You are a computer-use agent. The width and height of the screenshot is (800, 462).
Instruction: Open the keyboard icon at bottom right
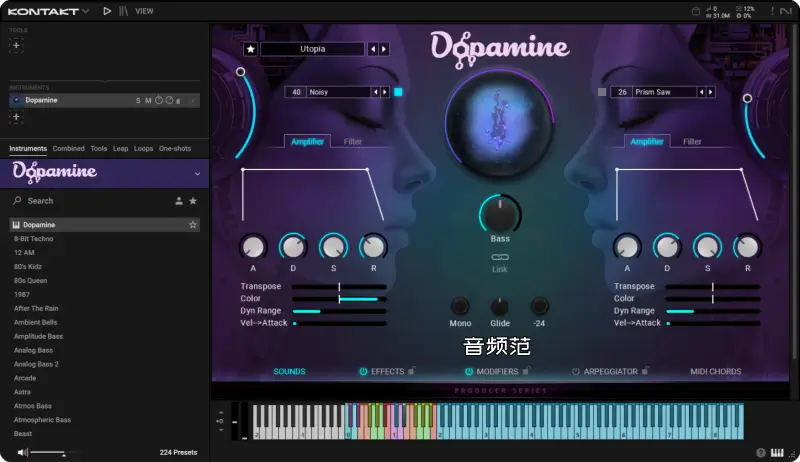[x=776, y=453]
